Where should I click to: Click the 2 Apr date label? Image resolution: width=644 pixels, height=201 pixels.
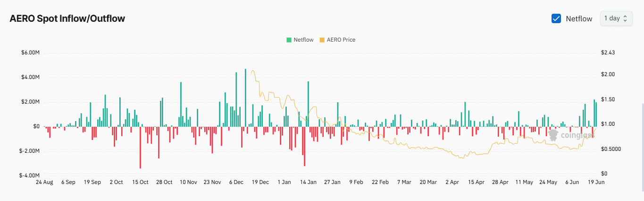[452, 182]
